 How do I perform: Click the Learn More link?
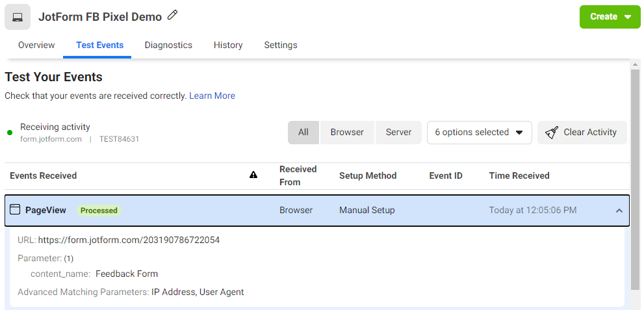pyautogui.click(x=212, y=96)
